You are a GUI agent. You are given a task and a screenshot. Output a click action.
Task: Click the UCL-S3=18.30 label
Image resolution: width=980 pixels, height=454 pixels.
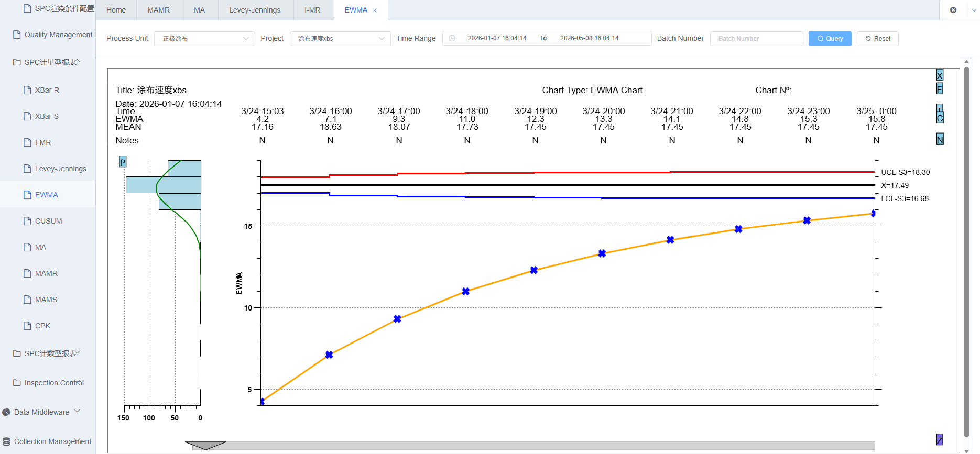(905, 172)
